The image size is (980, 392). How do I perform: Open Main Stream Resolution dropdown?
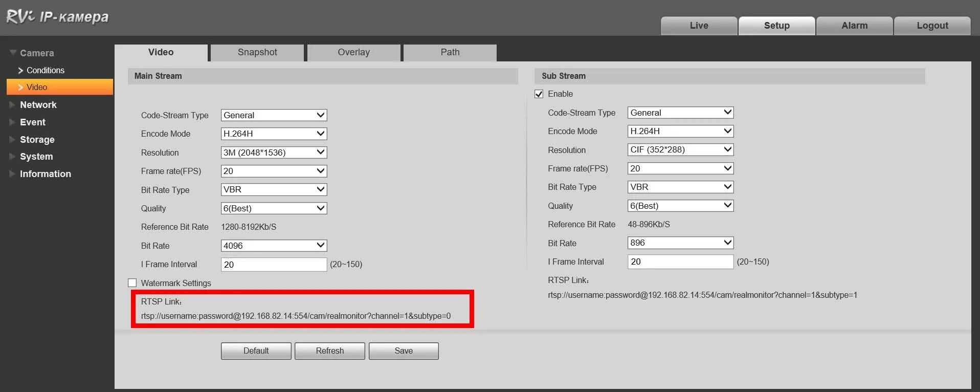[x=274, y=153]
